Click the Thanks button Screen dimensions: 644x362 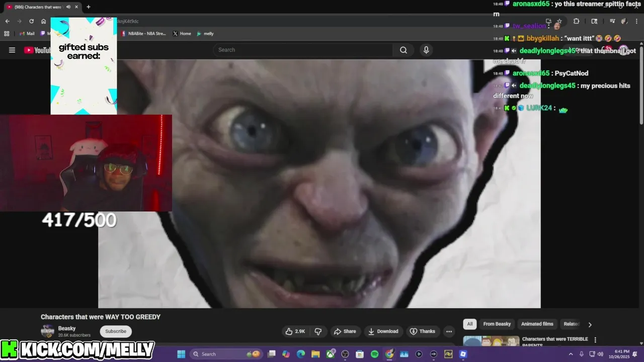423,331
